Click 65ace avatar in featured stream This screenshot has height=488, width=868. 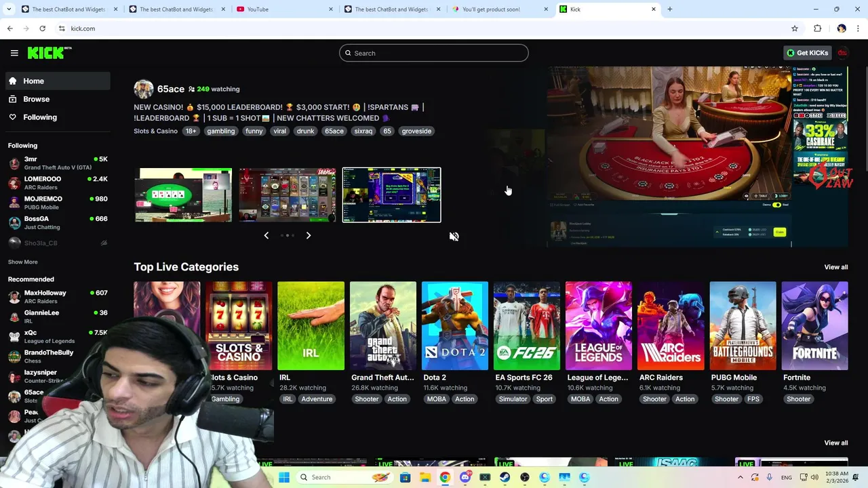(143, 89)
